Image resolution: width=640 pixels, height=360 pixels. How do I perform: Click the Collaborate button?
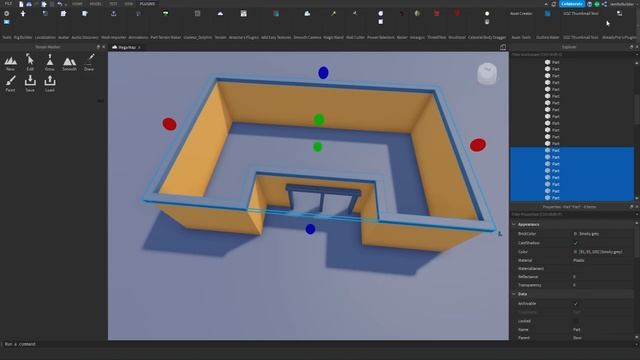pos(572,4)
